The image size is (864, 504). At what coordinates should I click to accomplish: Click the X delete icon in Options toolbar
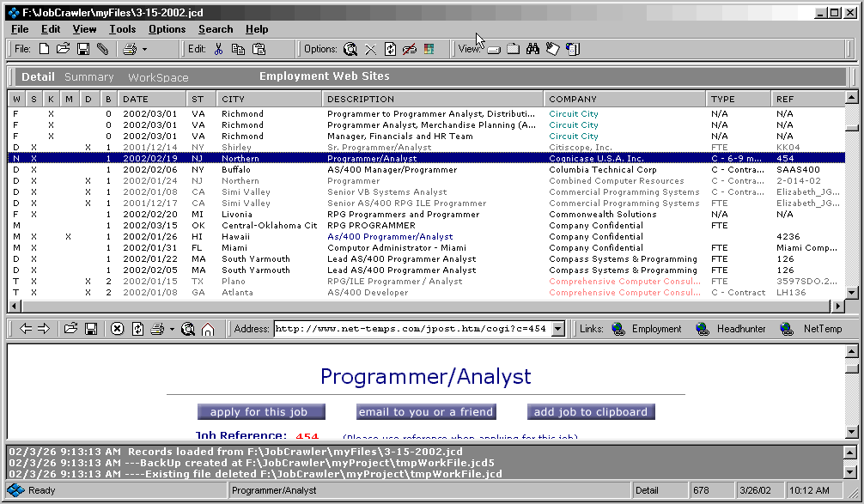coord(370,50)
